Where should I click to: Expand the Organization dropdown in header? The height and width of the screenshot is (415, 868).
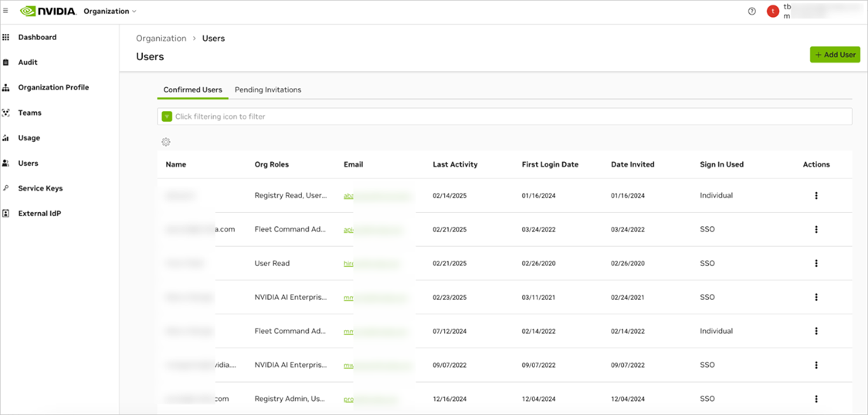tap(110, 11)
